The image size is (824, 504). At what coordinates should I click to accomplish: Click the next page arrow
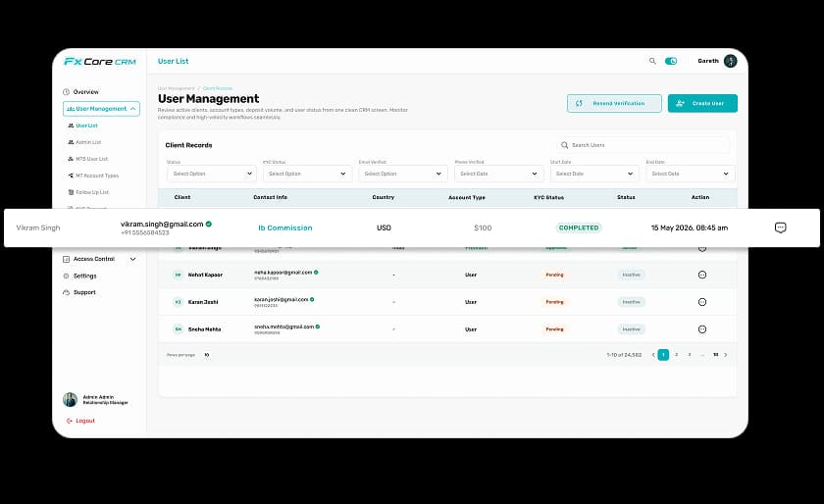click(x=726, y=355)
